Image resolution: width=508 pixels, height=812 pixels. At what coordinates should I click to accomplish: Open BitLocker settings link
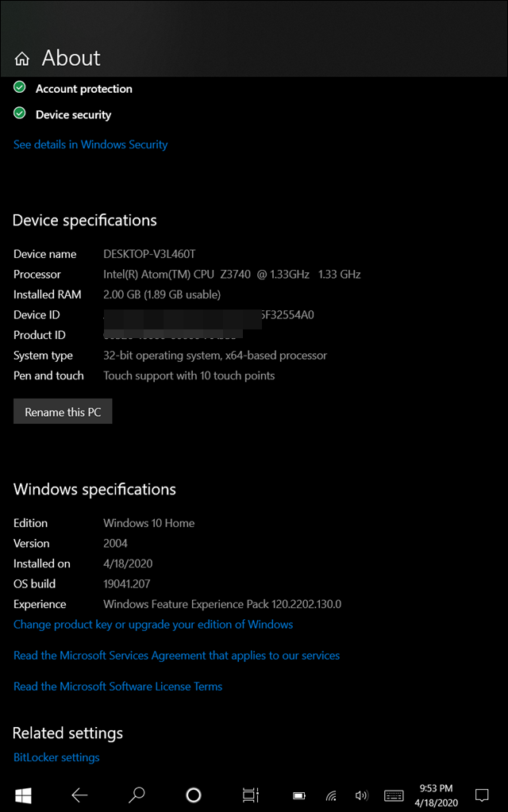pos(56,757)
